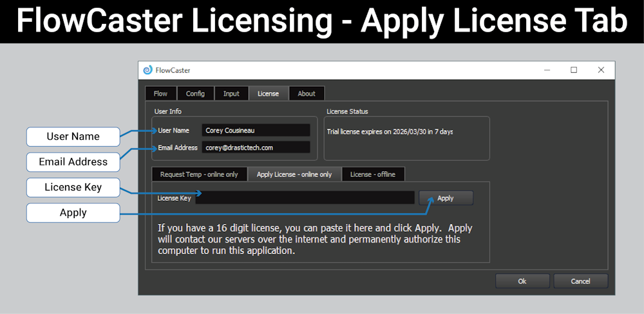Click the Apply button

pos(446,198)
